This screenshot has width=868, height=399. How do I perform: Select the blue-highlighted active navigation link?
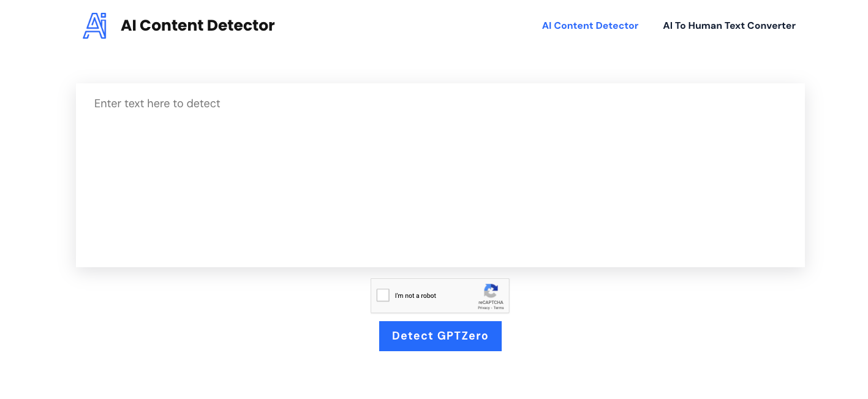590,26
